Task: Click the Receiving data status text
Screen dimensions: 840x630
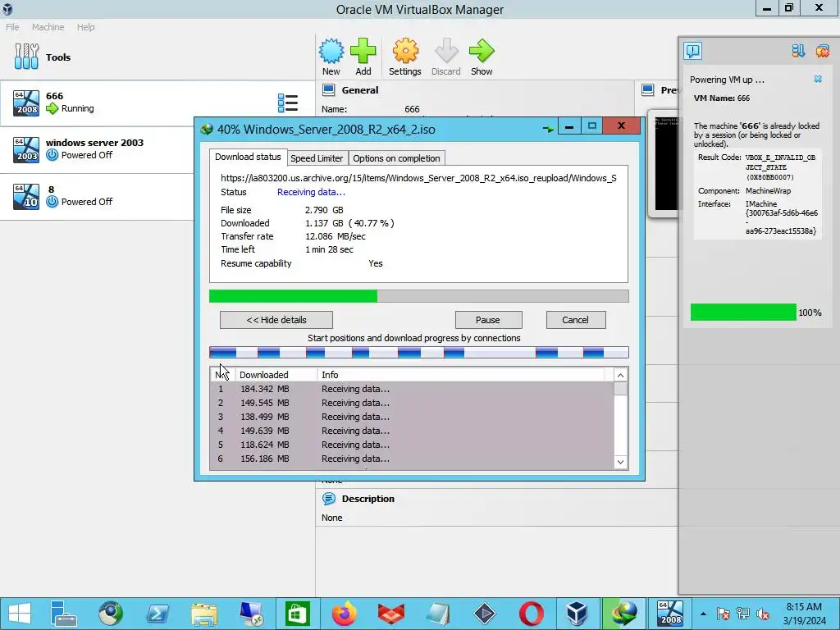Action: tap(311, 192)
